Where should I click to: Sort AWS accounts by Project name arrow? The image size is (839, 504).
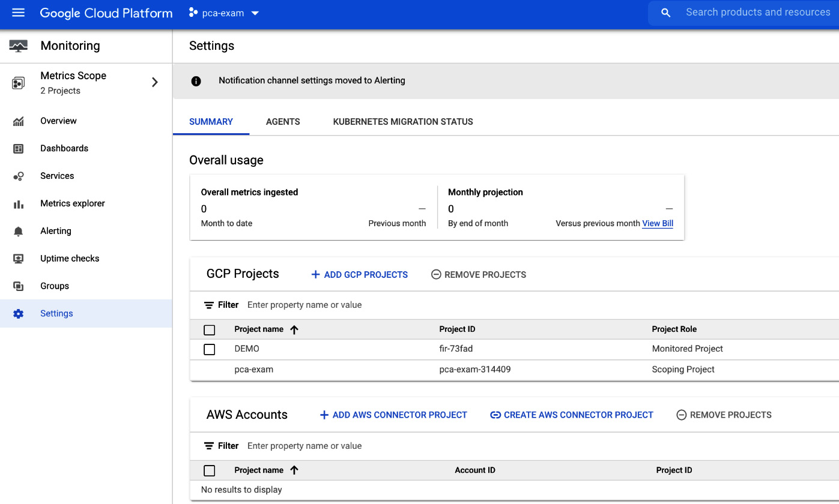(294, 470)
